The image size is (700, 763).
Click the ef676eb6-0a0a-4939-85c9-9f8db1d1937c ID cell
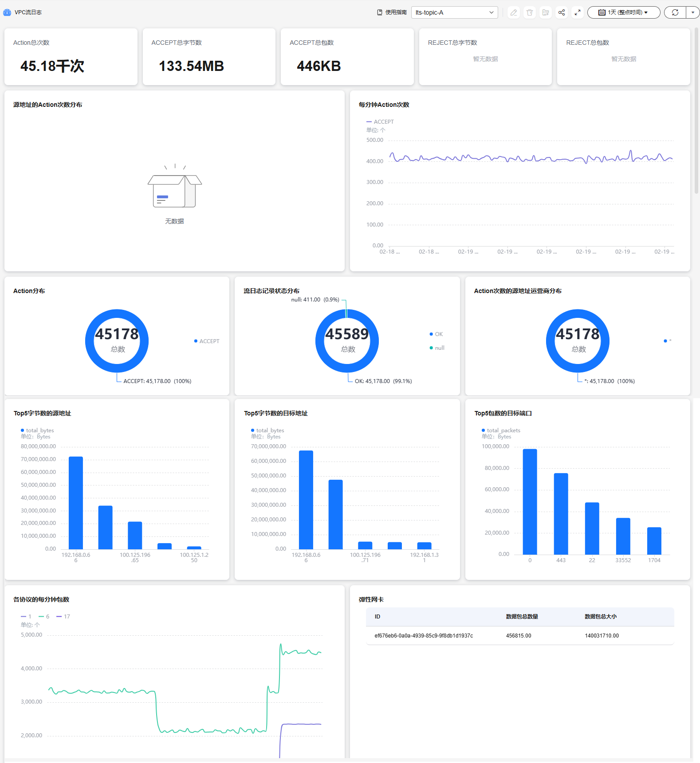point(424,636)
